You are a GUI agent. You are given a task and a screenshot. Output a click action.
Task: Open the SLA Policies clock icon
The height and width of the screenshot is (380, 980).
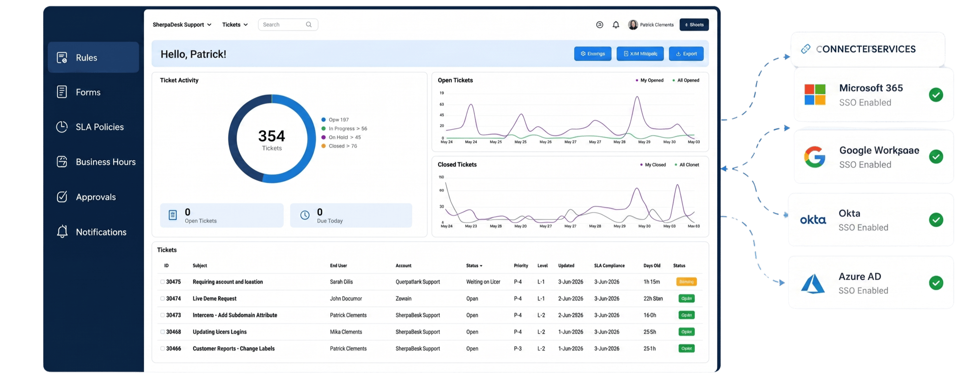tap(62, 127)
